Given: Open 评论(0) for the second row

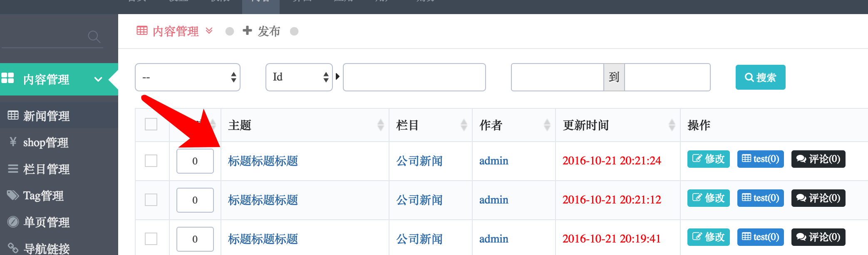Looking at the screenshot, I should [x=818, y=198].
